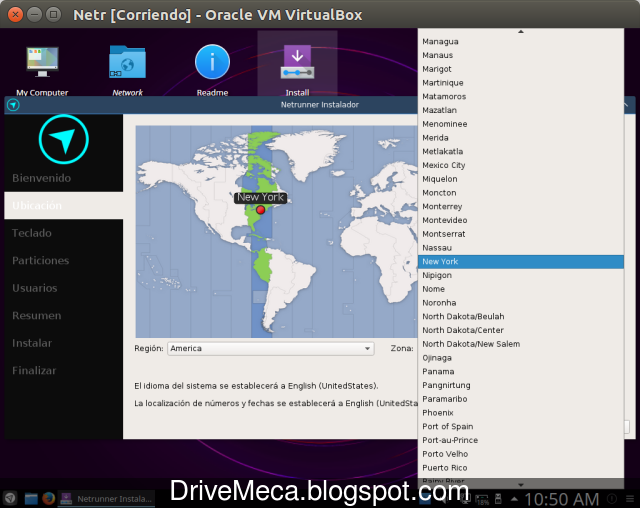
Task: Select the Instalar step
Action: pyautogui.click(x=63, y=343)
